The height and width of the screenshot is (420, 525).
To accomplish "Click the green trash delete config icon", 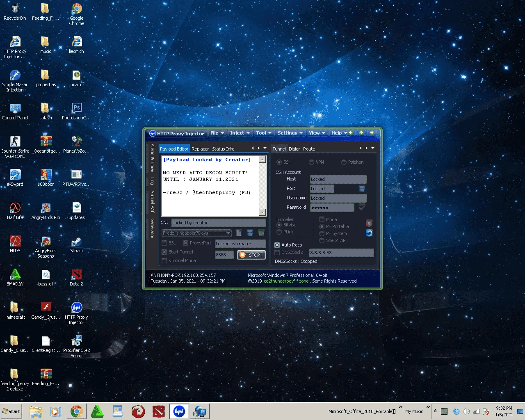I will coord(261,233).
